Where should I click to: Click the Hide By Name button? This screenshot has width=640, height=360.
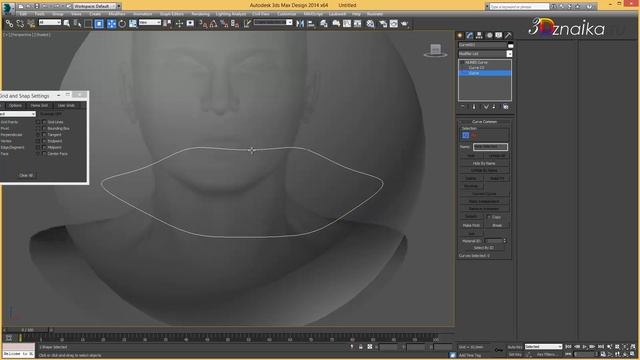(x=484, y=163)
